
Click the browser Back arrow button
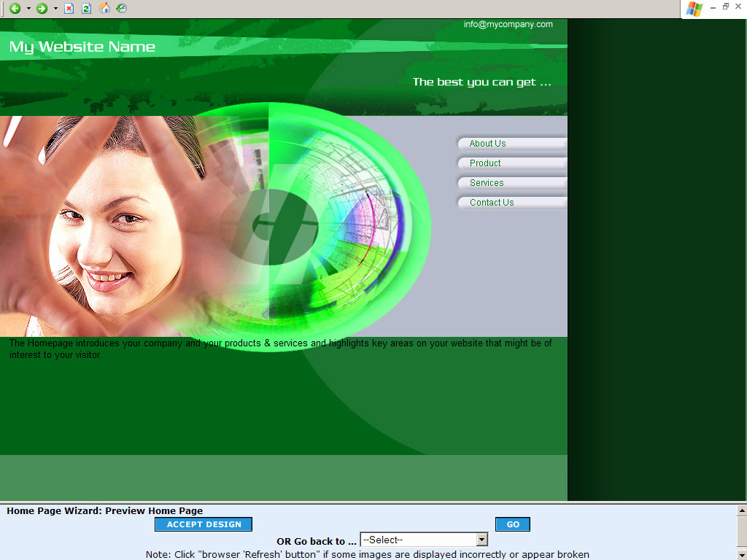[x=15, y=8]
